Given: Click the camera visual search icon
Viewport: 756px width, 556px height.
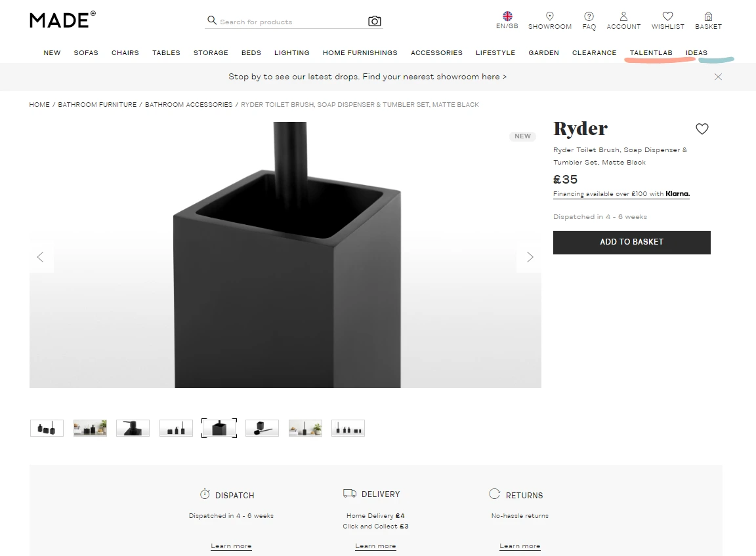Looking at the screenshot, I should pyautogui.click(x=375, y=21).
